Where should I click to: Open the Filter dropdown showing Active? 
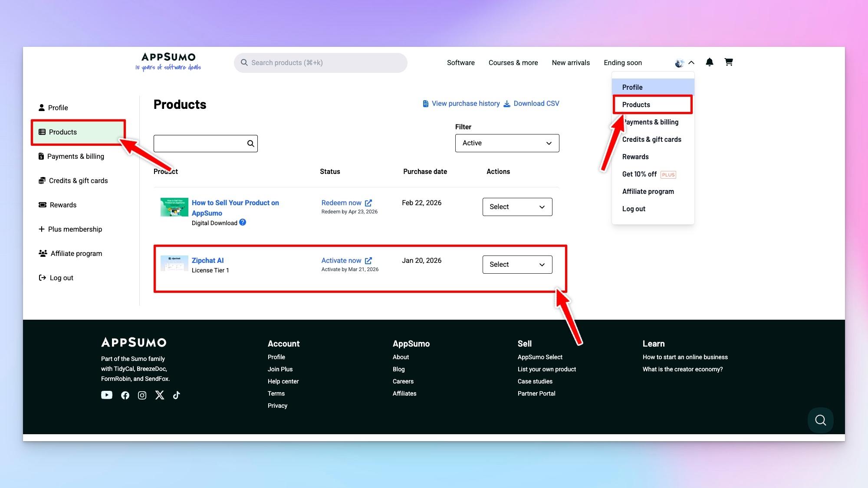507,143
